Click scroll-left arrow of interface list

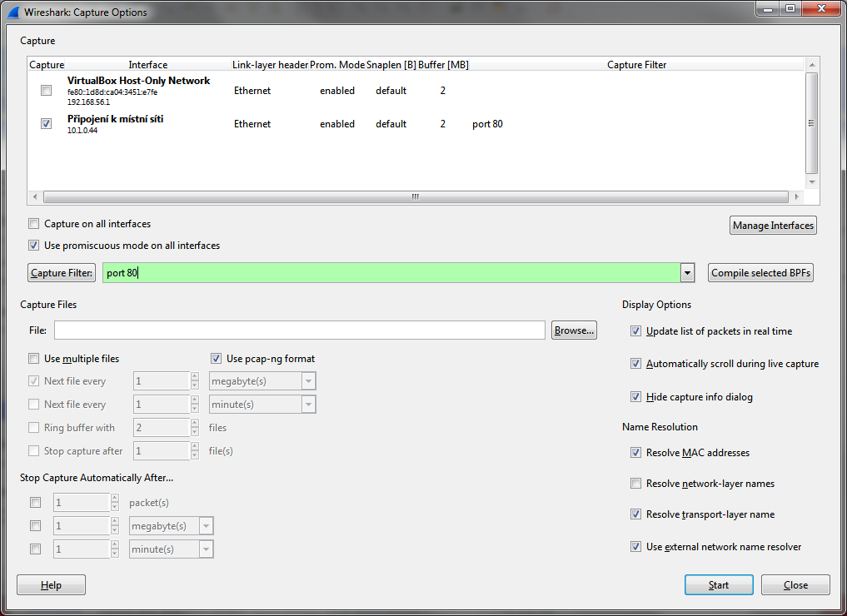(35, 196)
